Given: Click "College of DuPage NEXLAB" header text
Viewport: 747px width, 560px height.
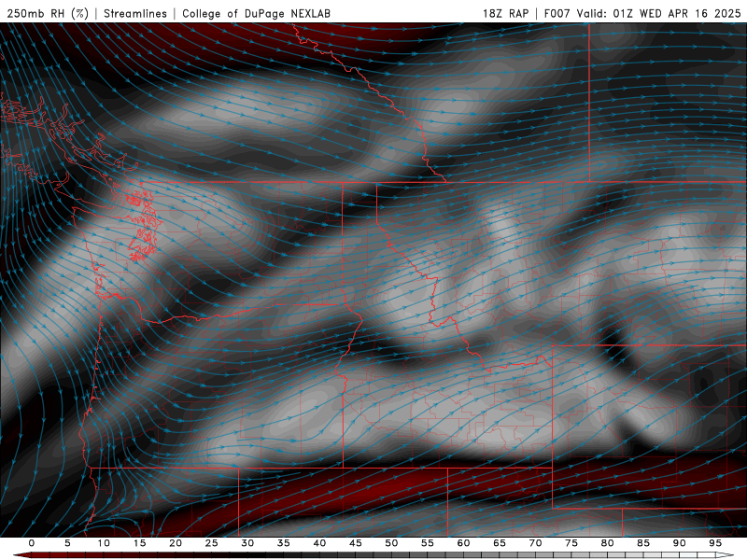Looking at the screenshot, I should pos(256,13).
